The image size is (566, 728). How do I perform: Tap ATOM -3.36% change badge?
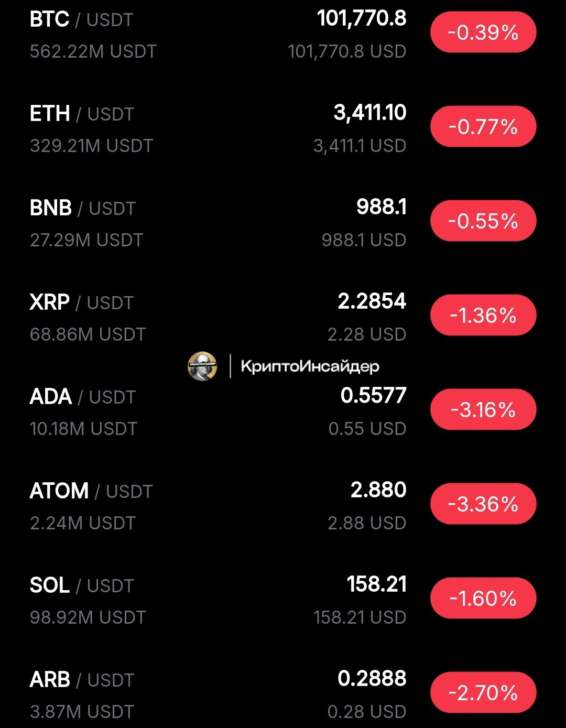pyautogui.click(x=483, y=504)
